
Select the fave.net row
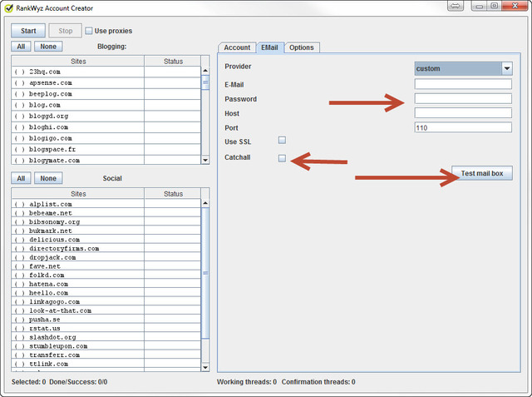[106, 265]
